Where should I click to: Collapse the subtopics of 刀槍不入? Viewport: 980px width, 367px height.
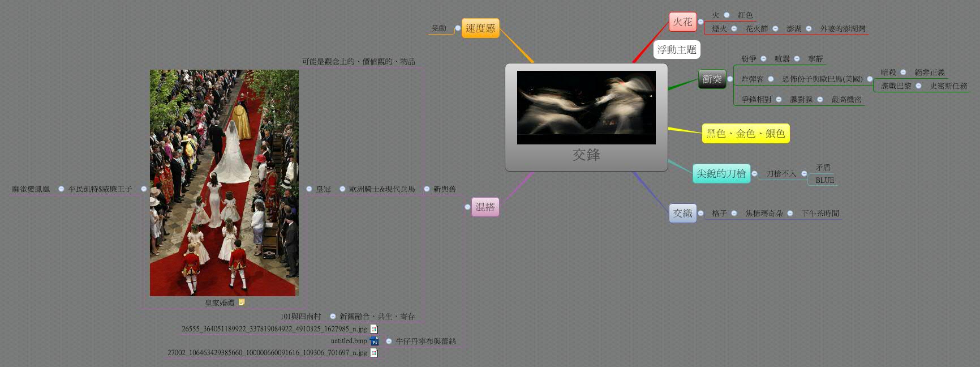pos(804,173)
